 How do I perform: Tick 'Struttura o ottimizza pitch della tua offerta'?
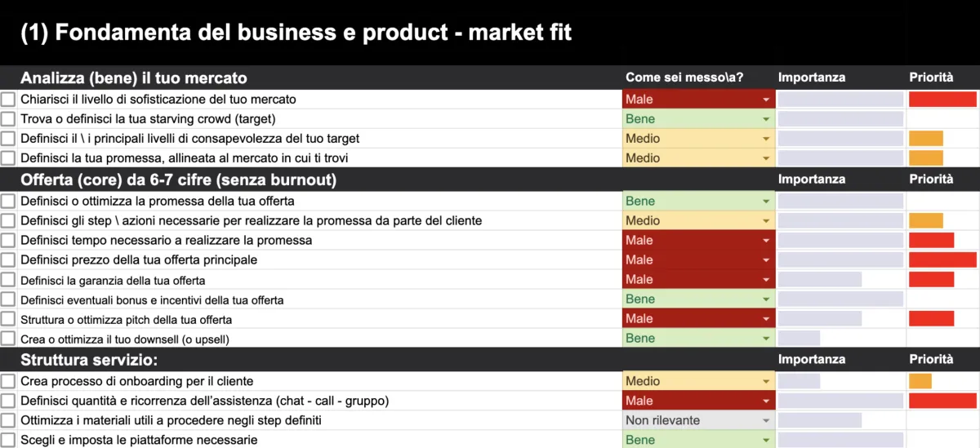tap(8, 319)
